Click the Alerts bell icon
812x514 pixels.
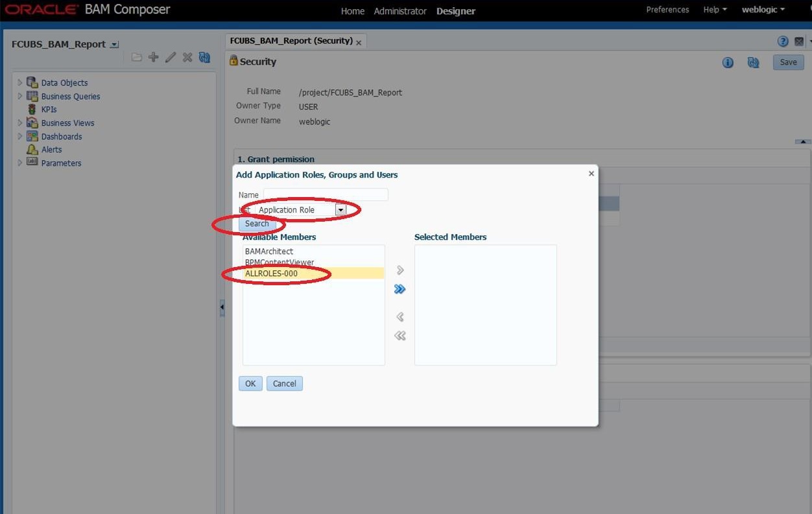tap(32, 150)
